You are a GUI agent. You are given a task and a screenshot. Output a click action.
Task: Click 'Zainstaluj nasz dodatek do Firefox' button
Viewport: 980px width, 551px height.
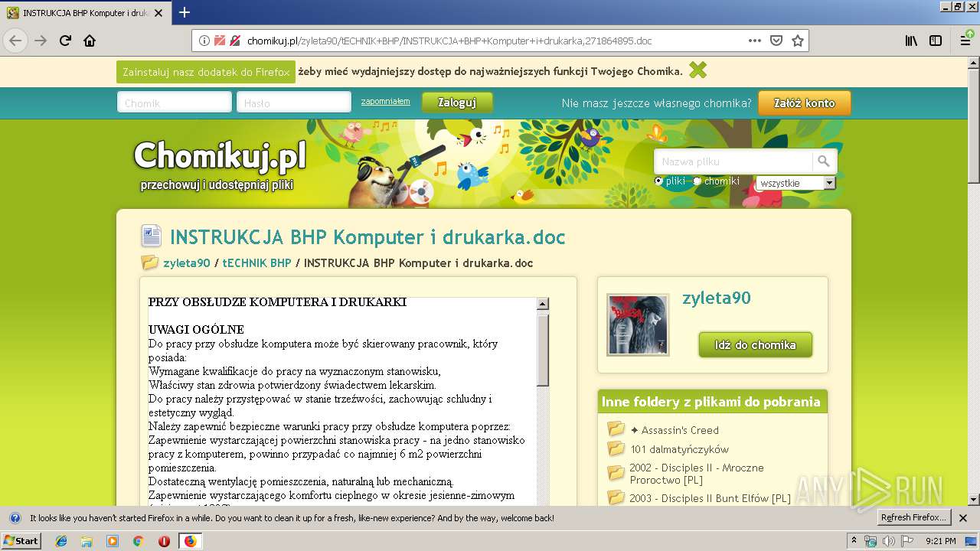pos(206,72)
